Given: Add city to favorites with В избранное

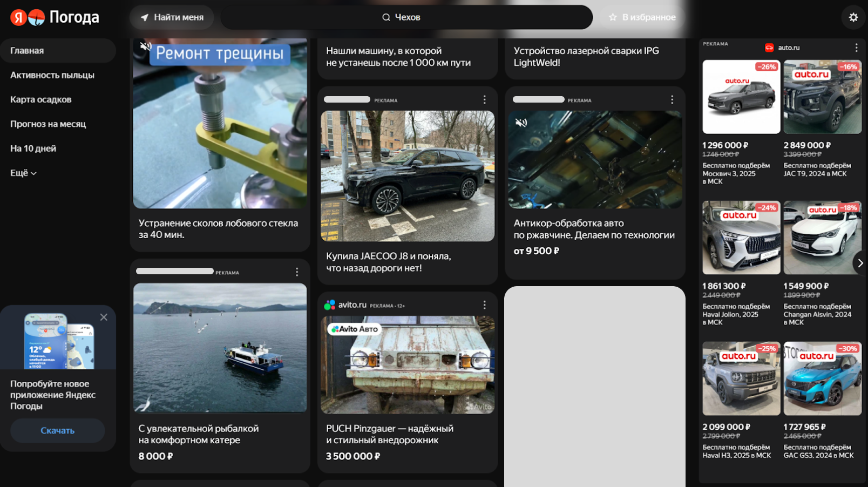Looking at the screenshot, I should (x=642, y=17).
